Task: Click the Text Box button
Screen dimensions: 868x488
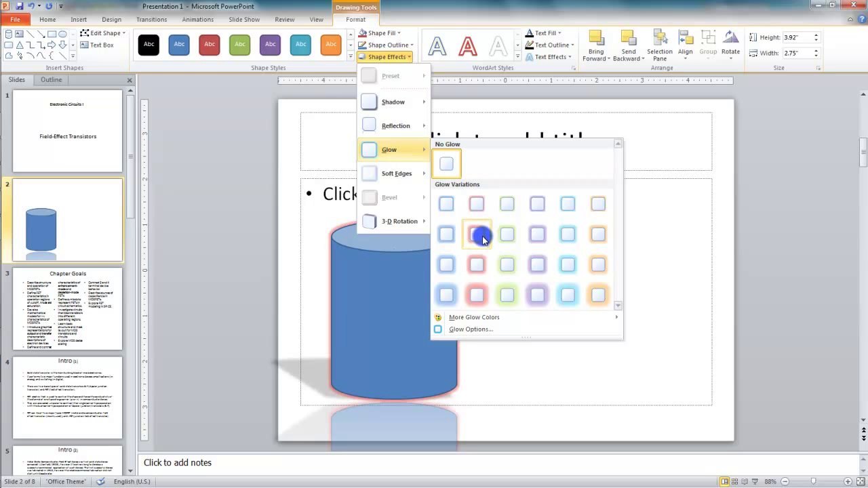Action: (x=96, y=45)
